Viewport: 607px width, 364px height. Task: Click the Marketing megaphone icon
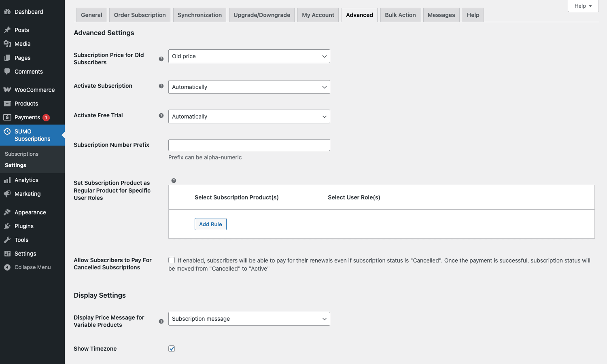[x=7, y=194]
